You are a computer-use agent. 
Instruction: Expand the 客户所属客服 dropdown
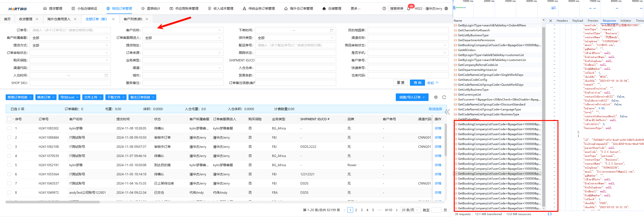70,38
